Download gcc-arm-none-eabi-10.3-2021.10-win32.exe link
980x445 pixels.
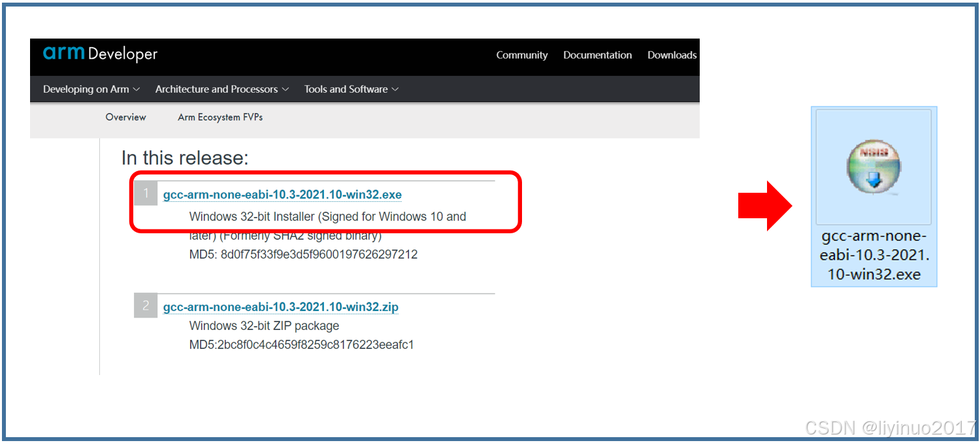[282, 195]
